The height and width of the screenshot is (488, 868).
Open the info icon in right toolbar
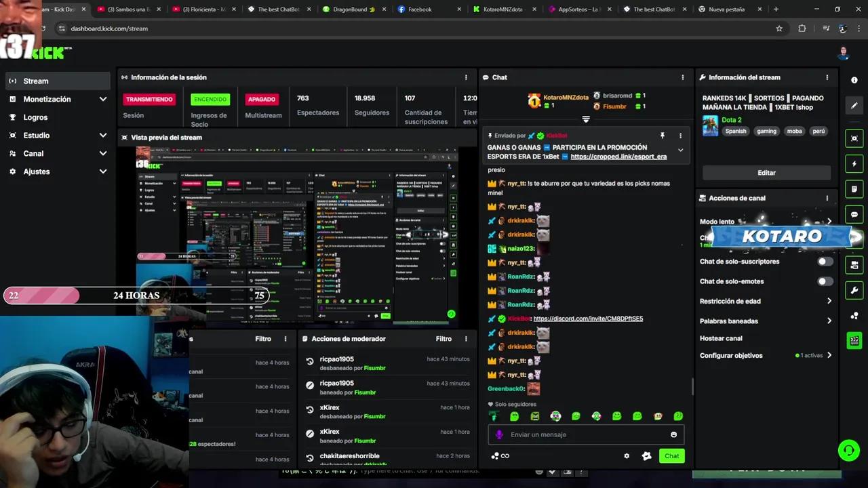[854, 80]
